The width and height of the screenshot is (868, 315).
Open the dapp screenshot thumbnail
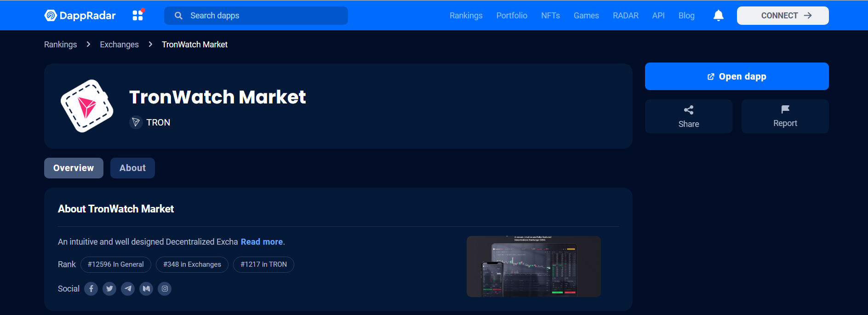pyautogui.click(x=533, y=266)
